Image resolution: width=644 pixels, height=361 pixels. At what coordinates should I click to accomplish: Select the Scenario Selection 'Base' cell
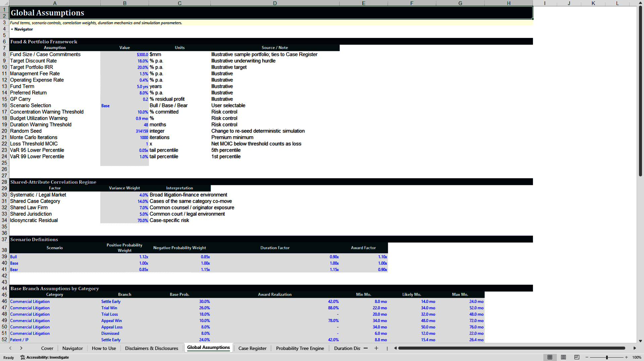point(124,105)
